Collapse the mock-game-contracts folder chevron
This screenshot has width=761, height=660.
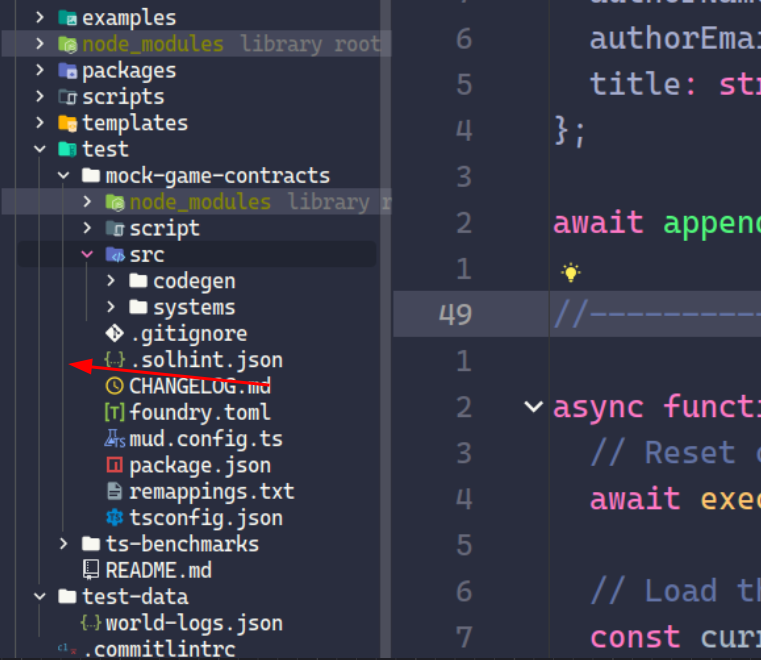pos(64,176)
